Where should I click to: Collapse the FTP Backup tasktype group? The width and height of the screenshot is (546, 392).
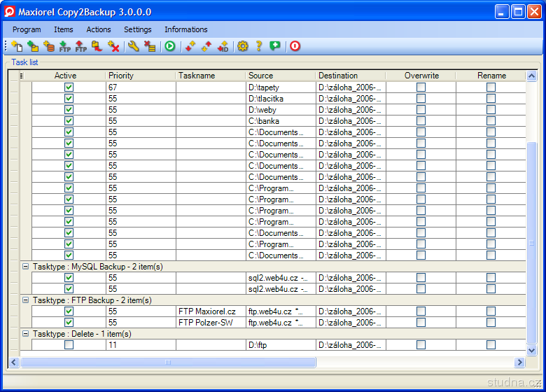click(26, 300)
